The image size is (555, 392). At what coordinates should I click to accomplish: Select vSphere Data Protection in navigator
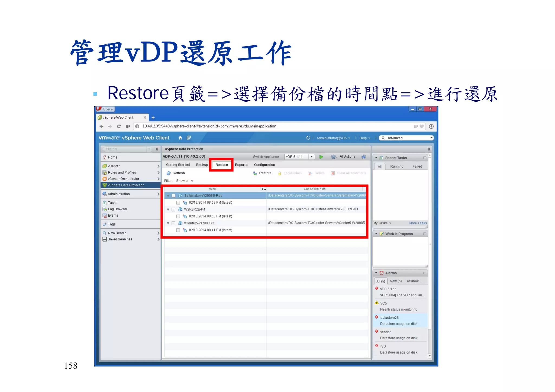(x=130, y=185)
